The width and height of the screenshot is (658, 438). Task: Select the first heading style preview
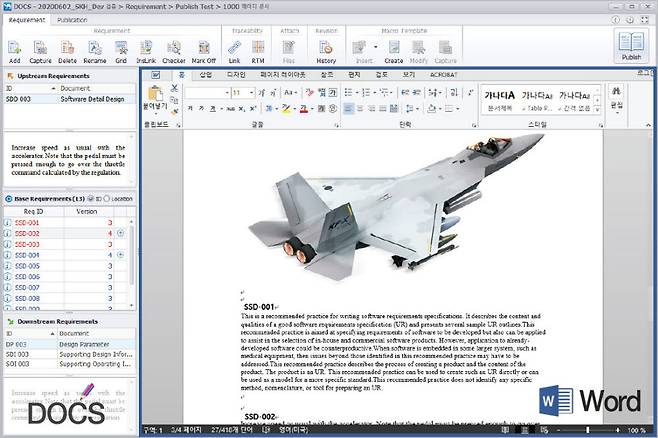pos(499,100)
